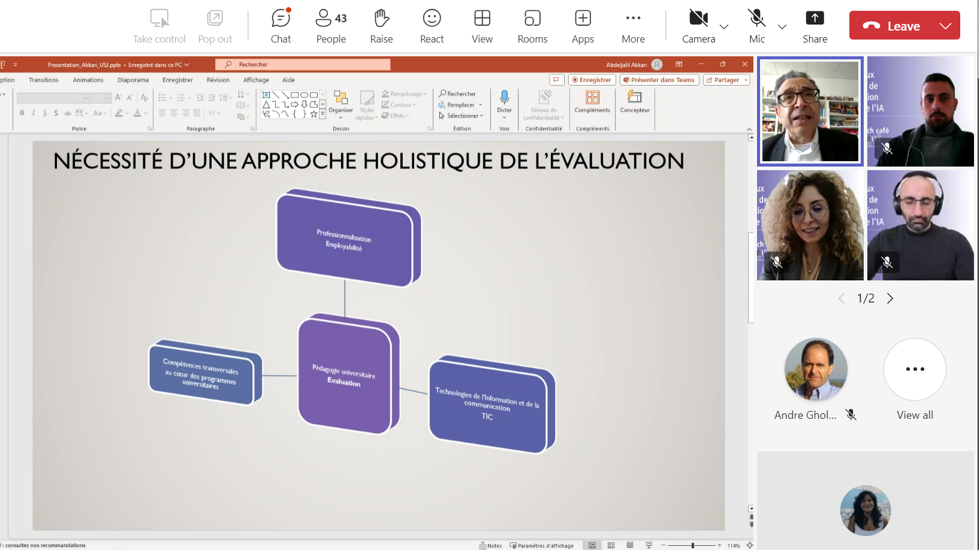980x550 pixels.
Task: Justify the paragraph text
Action: click(197, 113)
